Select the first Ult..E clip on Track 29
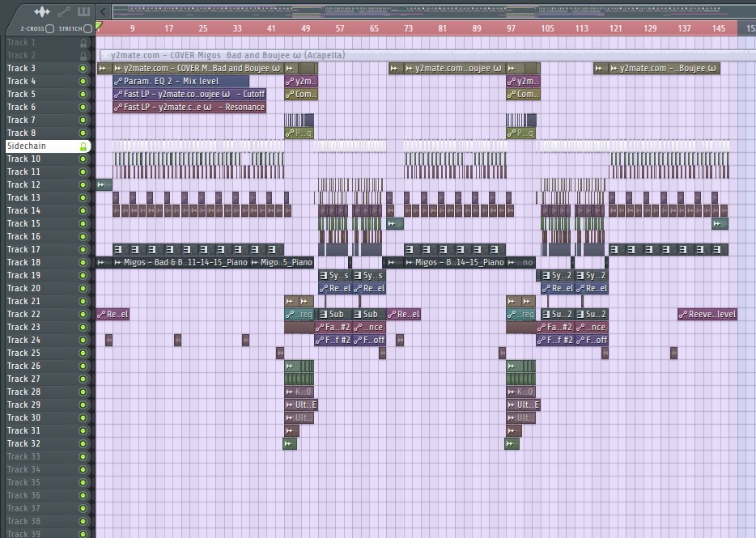 pos(301,405)
